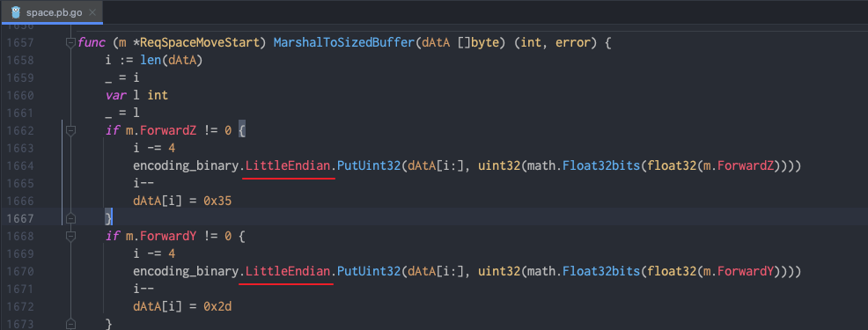Close the space.pb.go editor tab

click(x=92, y=12)
